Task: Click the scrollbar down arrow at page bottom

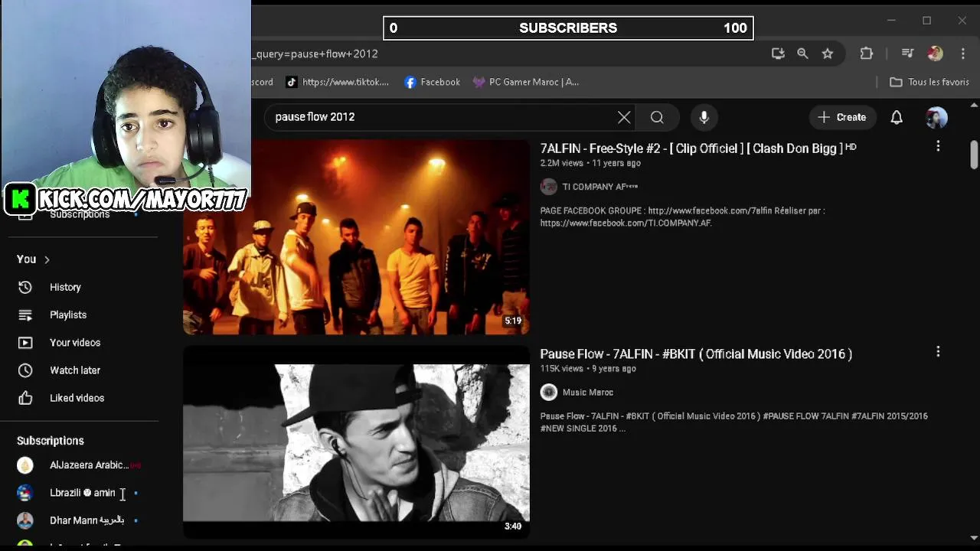Action: click(x=974, y=537)
